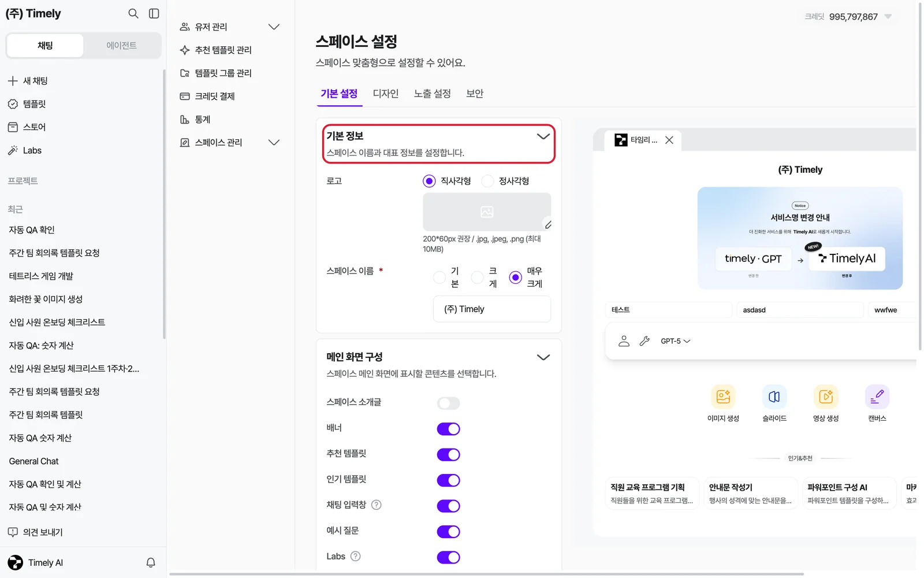Click the 새 채팅 plus icon
The width and height of the screenshot is (924, 578).
tap(13, 81)
